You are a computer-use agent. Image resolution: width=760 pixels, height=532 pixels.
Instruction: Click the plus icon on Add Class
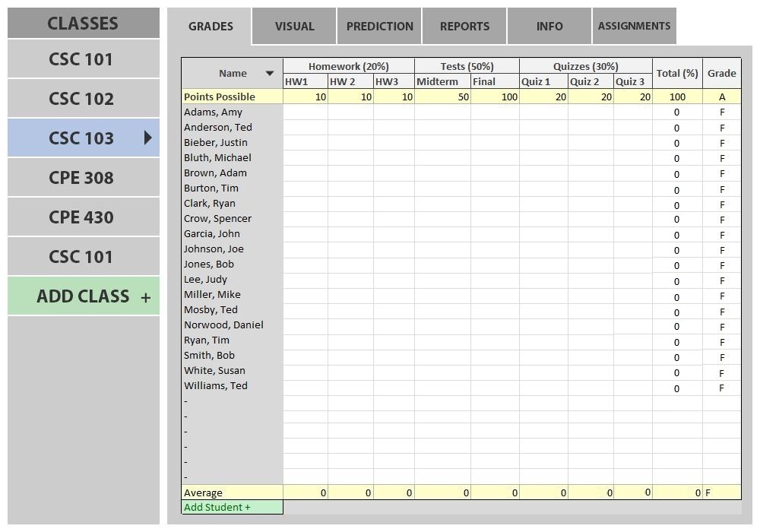(x=145, y=297)
